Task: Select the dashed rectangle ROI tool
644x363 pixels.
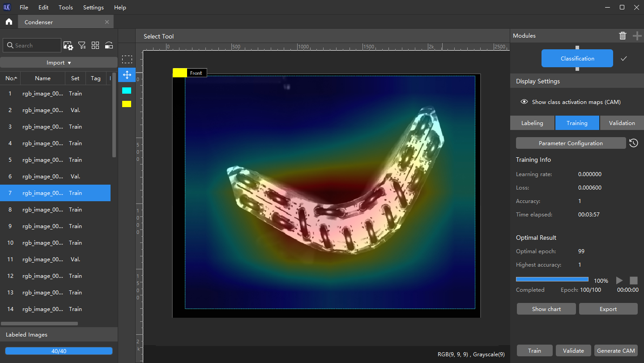Action: click(127, 59)
